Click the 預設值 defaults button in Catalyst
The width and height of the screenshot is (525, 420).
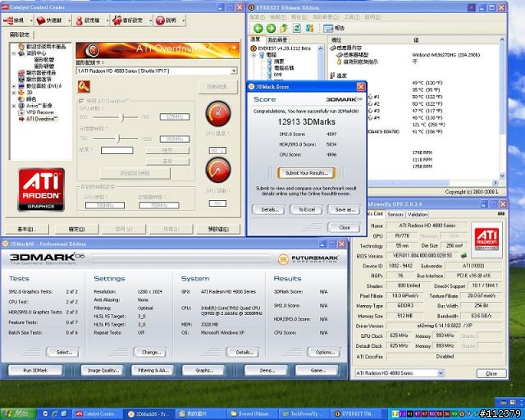click(218, 229)
